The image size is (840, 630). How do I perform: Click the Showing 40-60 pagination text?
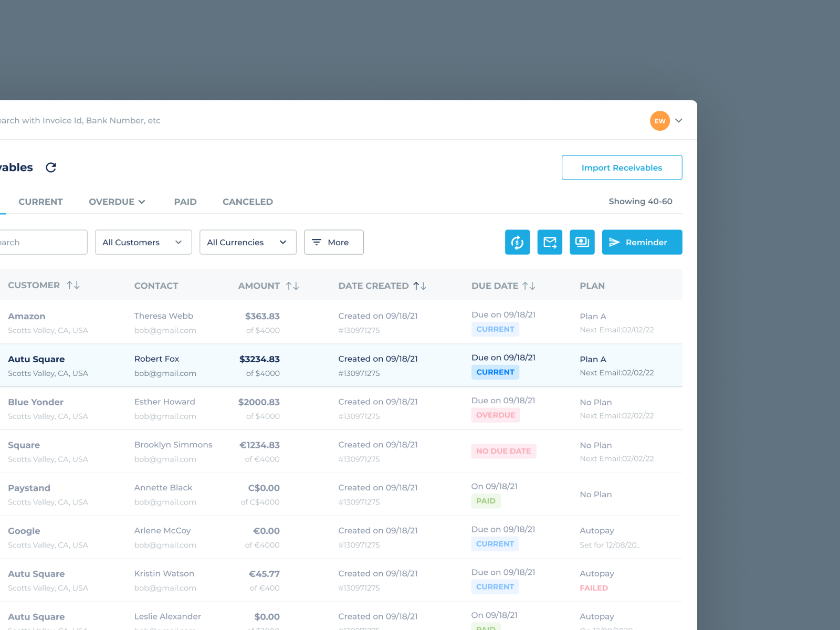pyautogui.click(x=640, y=202)
